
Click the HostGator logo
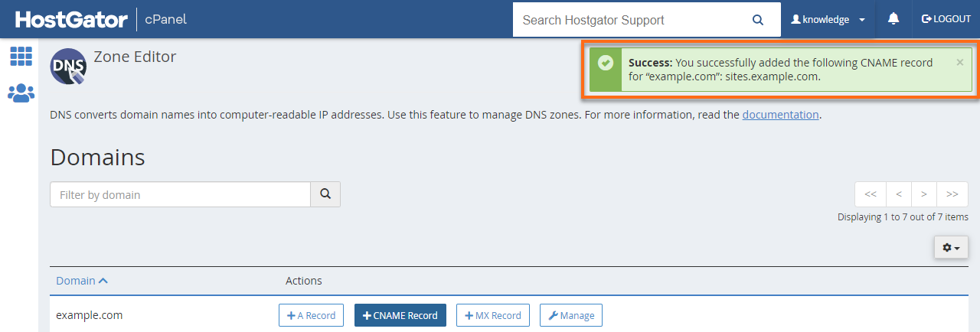coord(71,19)
